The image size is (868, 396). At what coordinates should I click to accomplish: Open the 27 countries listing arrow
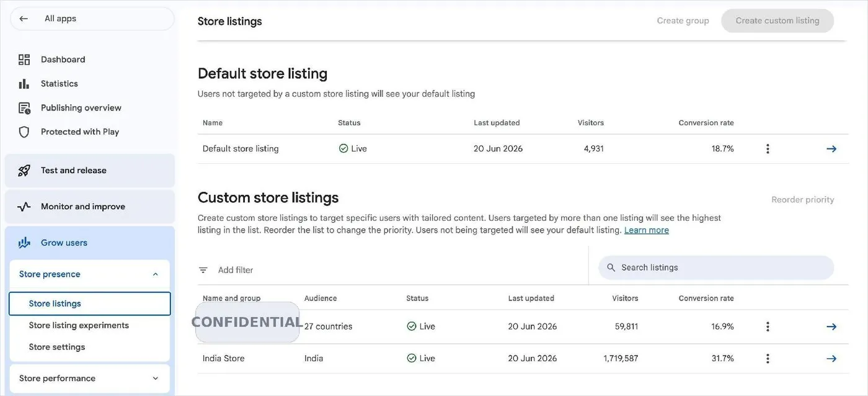(831, 326)
